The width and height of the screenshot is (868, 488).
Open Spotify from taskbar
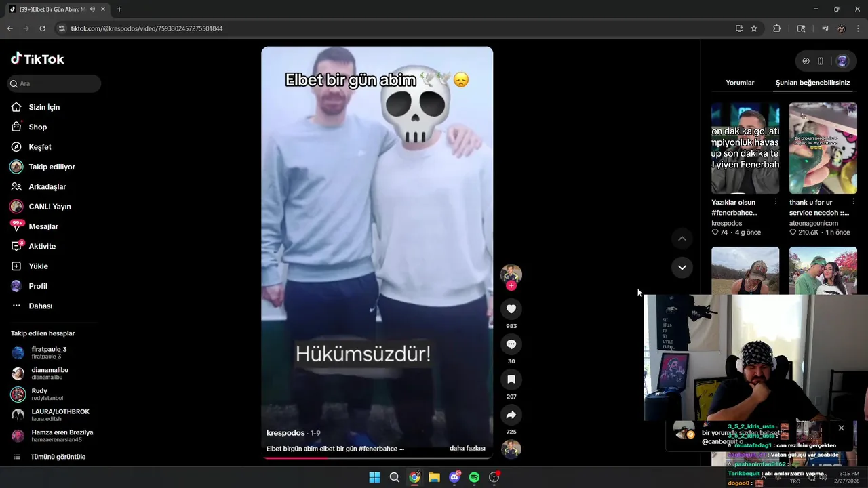coord(474,477)
